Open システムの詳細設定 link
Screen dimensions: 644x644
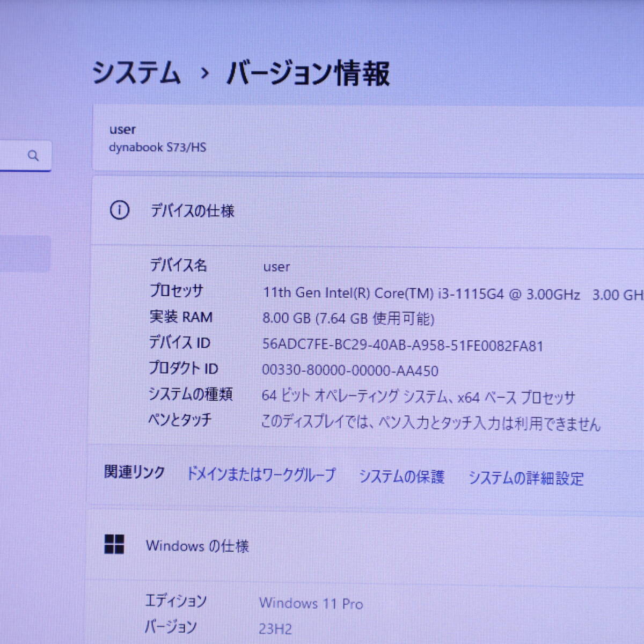coord(526,478)
